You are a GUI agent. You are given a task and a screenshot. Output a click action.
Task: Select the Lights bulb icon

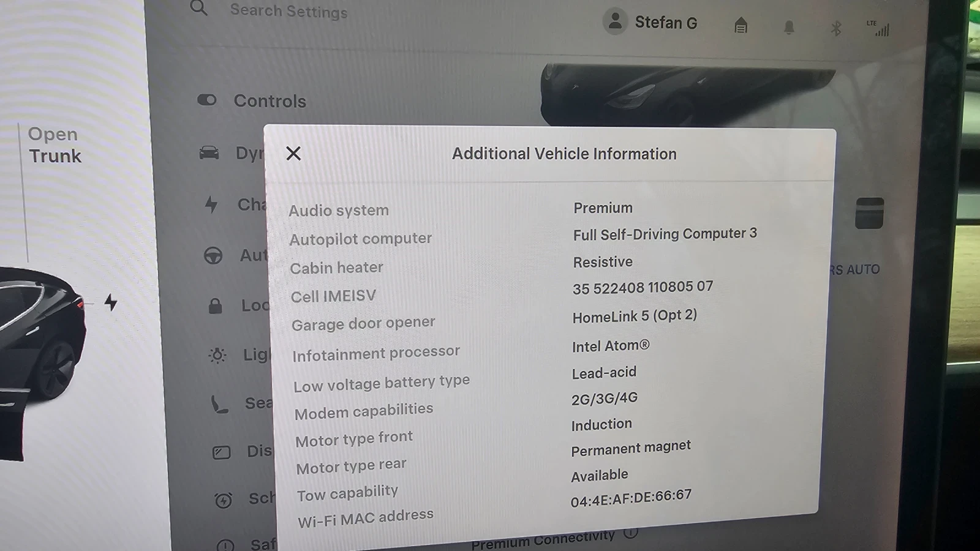pos(217,355)
